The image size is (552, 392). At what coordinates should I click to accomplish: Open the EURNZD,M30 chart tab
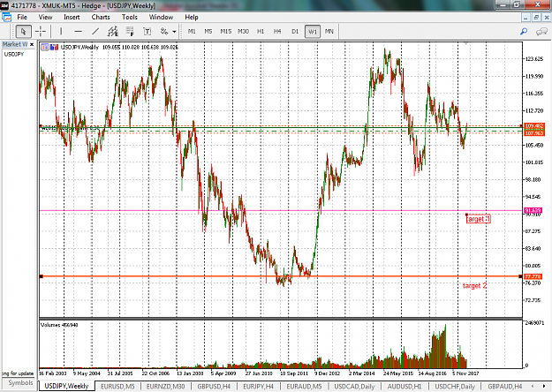pos(165,387)
